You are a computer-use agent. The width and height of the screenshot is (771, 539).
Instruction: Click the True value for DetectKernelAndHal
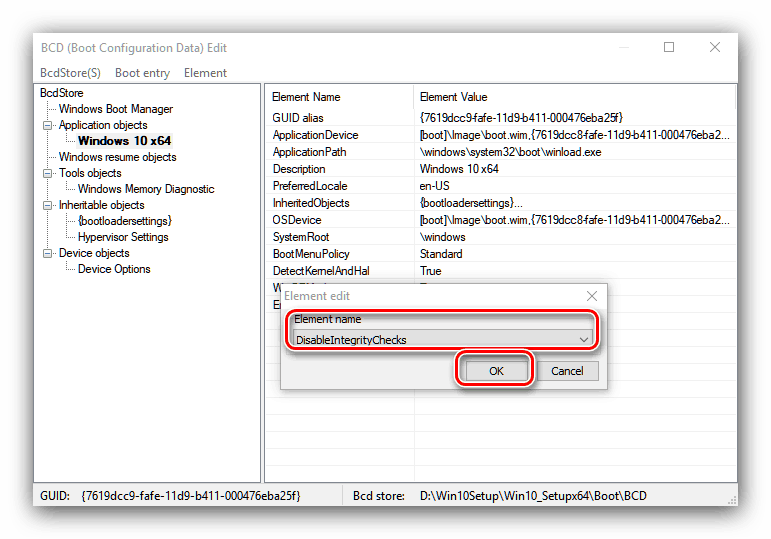coord(430,271)
